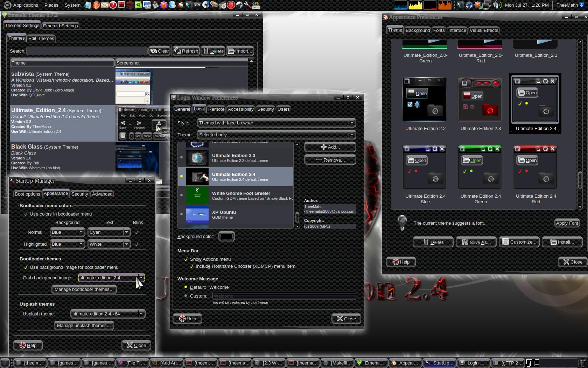Open the screenshot camera launcher icon
Screen dimensions: 588x368
pyautogui.click(x=147, y=5)
